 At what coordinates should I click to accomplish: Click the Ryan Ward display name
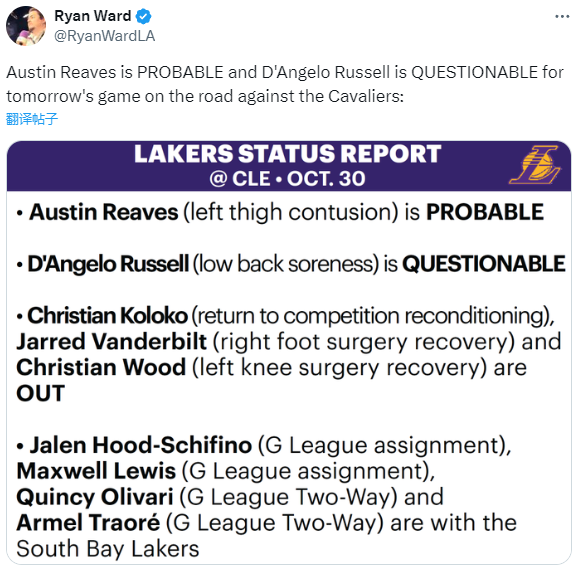92,16
